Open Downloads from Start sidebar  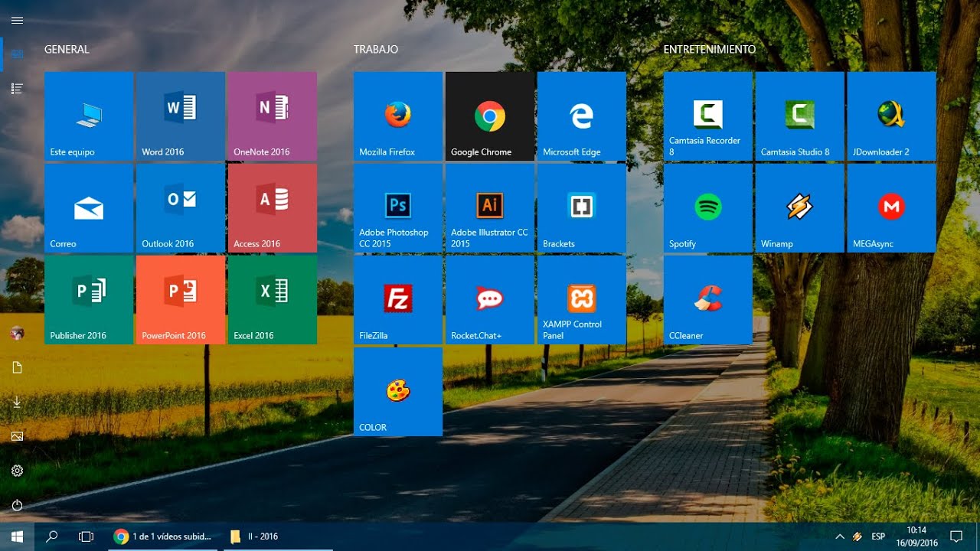(17, 402)
